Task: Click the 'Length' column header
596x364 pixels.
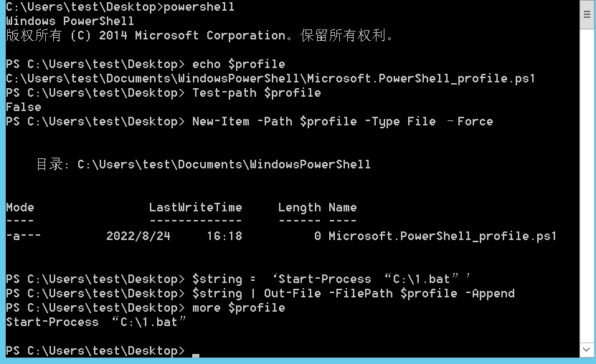Action: coord(300,208)
